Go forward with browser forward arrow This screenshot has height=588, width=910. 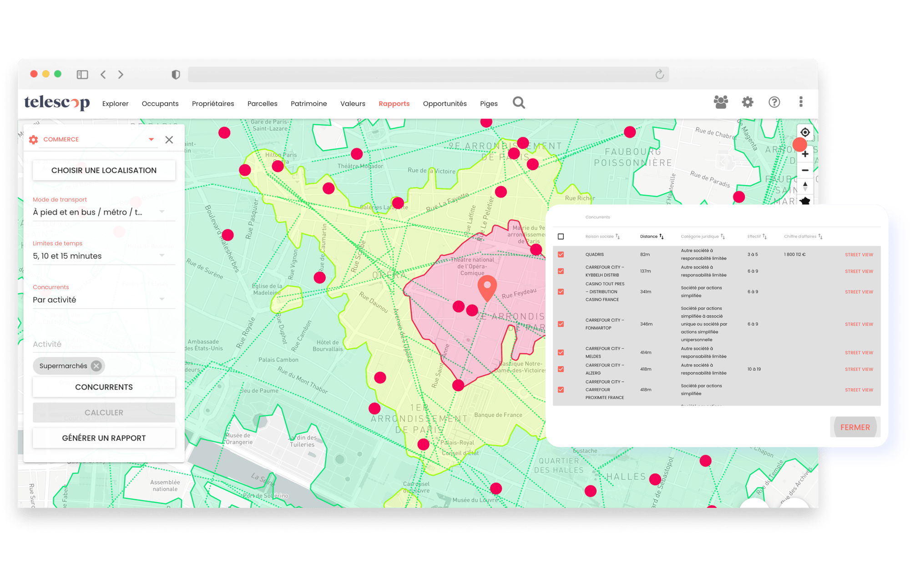point(121,74)
